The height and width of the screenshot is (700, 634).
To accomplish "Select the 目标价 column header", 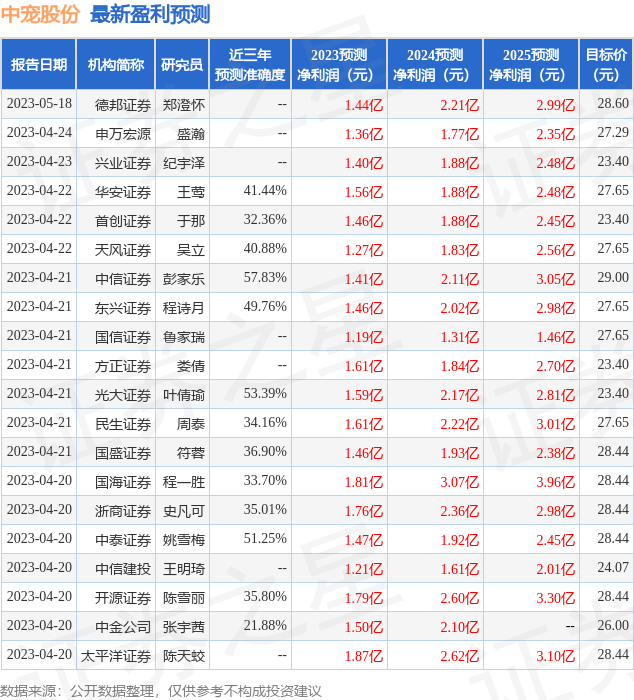I will 606,65.
